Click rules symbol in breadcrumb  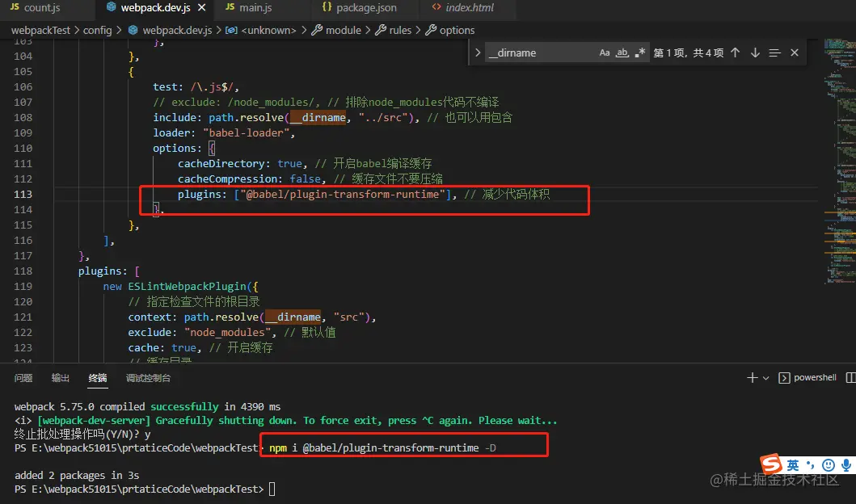tap(400, 30)
